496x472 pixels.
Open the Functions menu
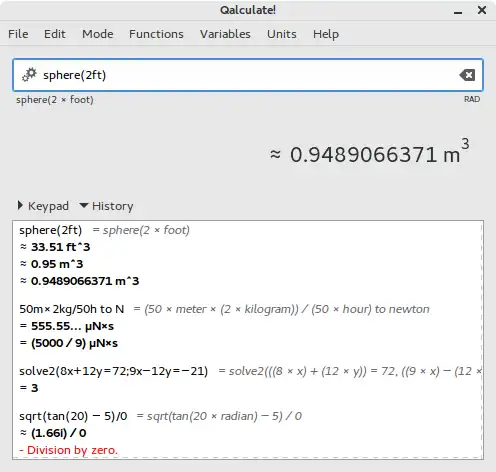156,34
